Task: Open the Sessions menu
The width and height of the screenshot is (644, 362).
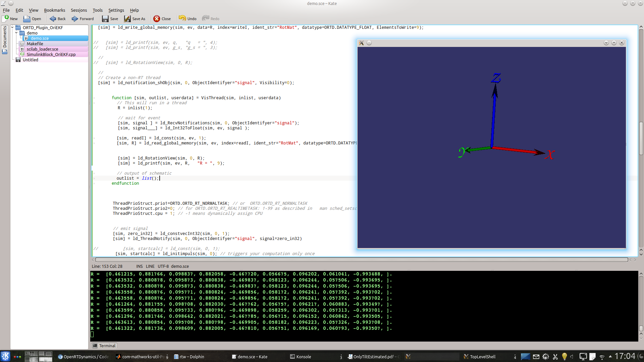Action: [79, 10]
